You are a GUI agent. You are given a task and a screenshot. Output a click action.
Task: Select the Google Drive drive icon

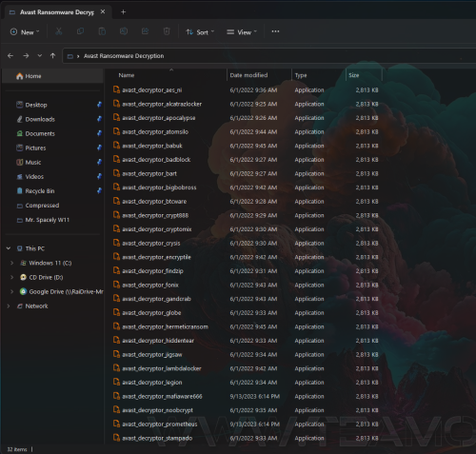[x=23, y=291]
